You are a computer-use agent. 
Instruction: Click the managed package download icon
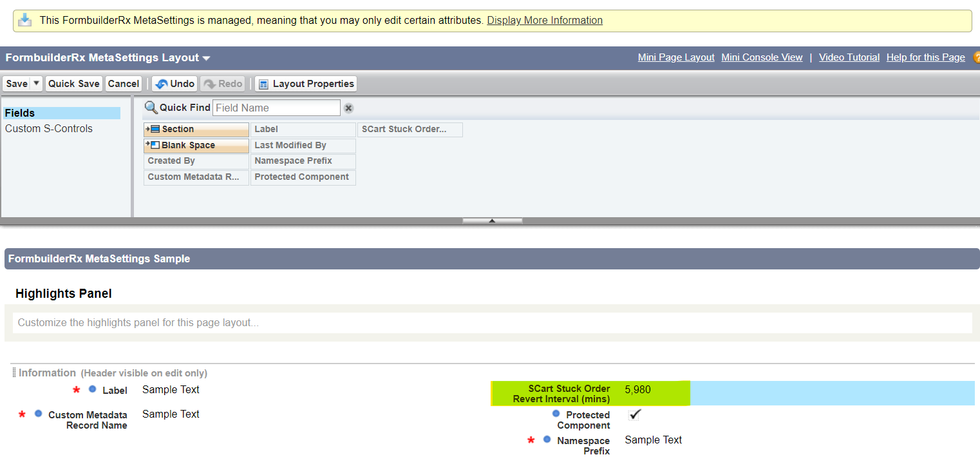pos(25,20)
